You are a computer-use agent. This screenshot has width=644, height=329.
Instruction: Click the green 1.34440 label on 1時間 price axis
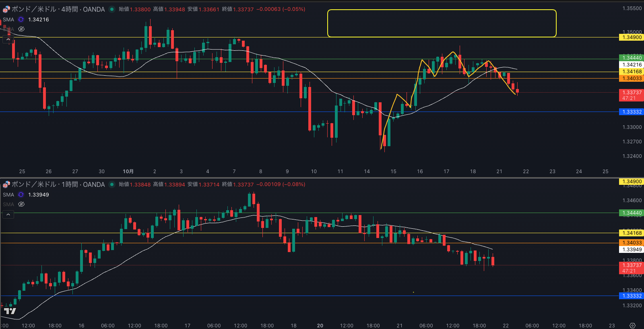[x=632, y=213]
